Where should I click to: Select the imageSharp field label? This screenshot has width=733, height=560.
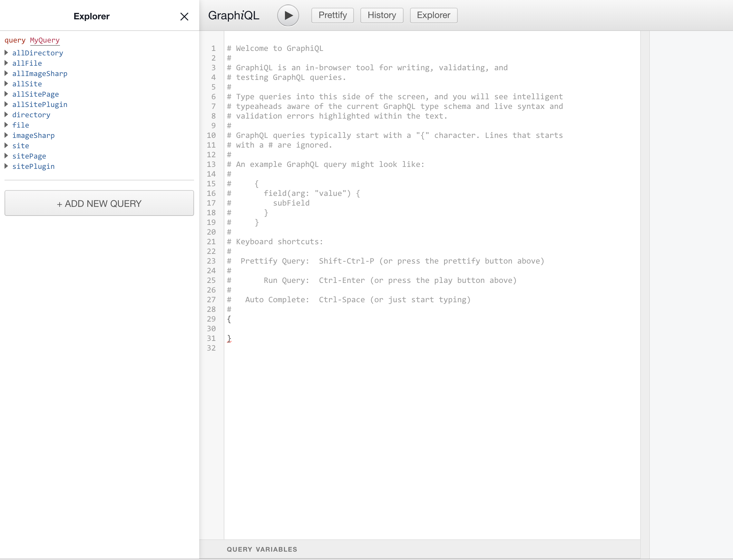(x=33, y=136)
